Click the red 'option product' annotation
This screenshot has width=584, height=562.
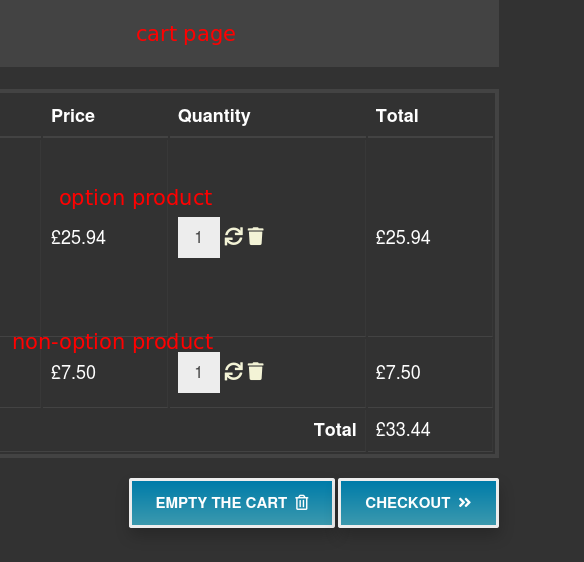pyautogui.click(x=136, y=198)
